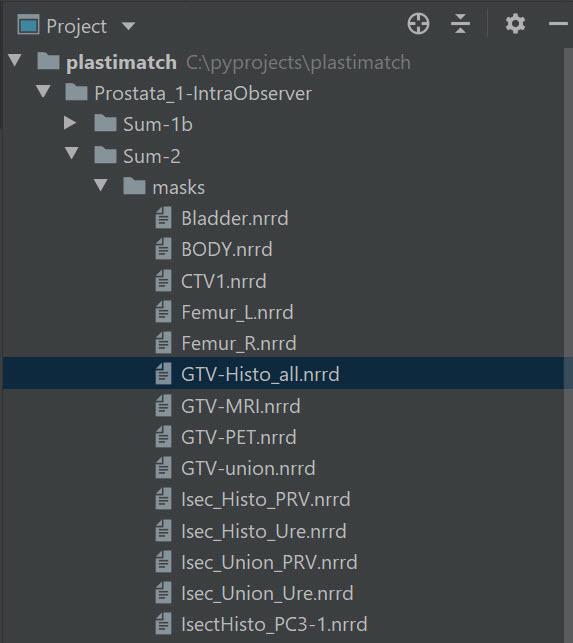This screenshot has height=643, width=573.
Task: Collapse the Sum-2 folder arrow
Action: click(72, 153)
